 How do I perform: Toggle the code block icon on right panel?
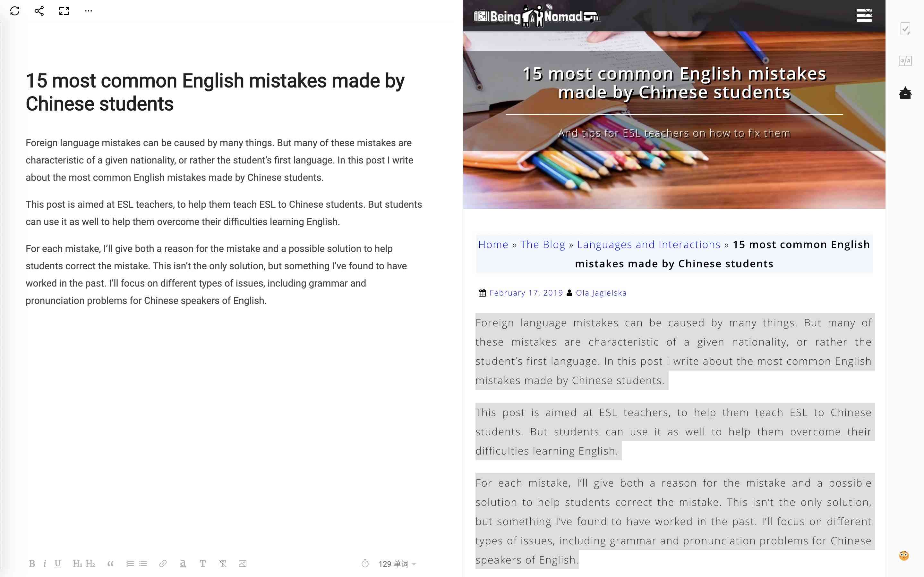pyautogui.click(x=906, y=61)
